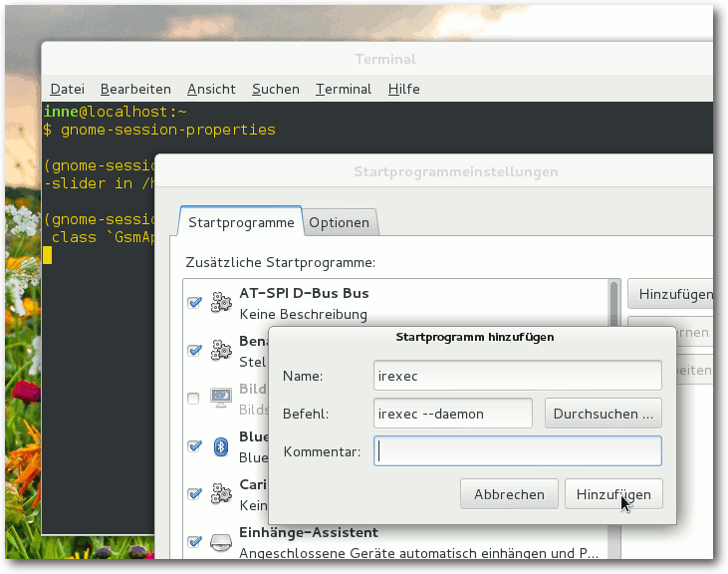
Task: Toggle the Einhänge-Assistent checkbox
Action: [x=194, y=541]
